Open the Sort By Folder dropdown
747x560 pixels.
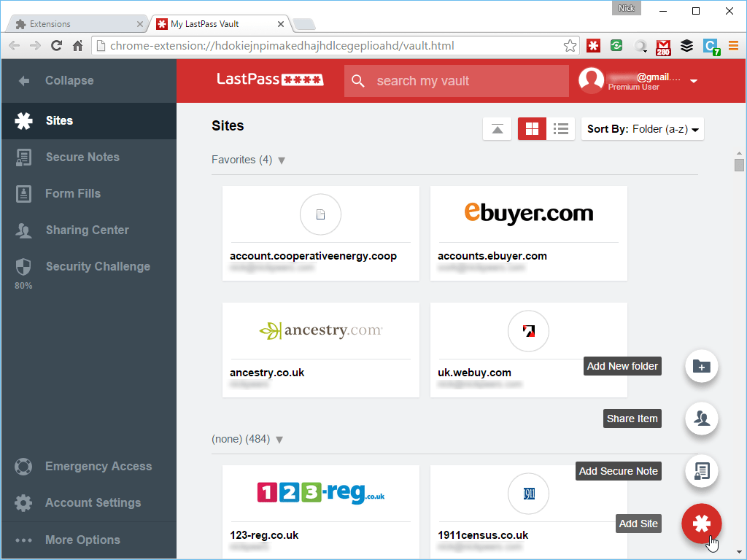pos(642,128)
